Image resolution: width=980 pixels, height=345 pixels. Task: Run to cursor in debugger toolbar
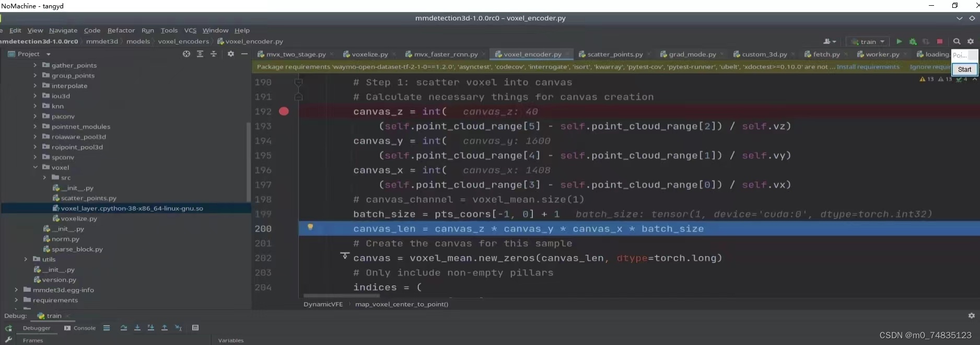pos(178,328)
